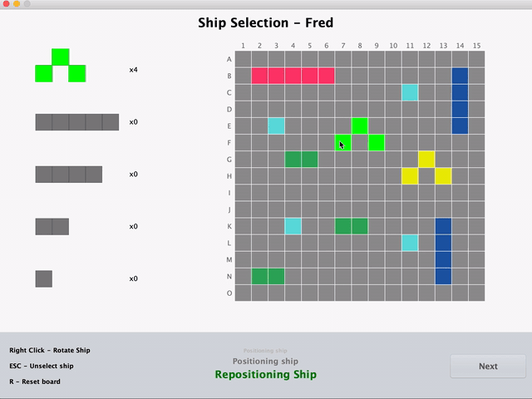
Task: Click the empty grid cell at O15
Action: coord(476,293)
